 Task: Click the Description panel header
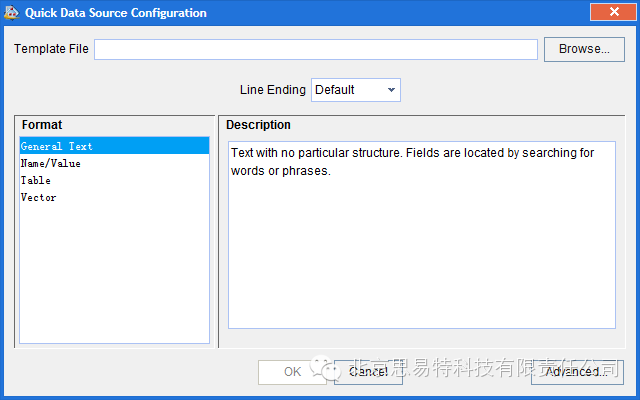pyautogui.click(x=258, y=125)
